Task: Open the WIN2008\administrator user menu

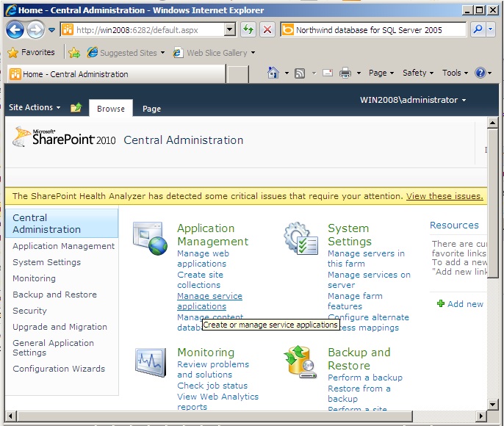Action: pos(413,100)
